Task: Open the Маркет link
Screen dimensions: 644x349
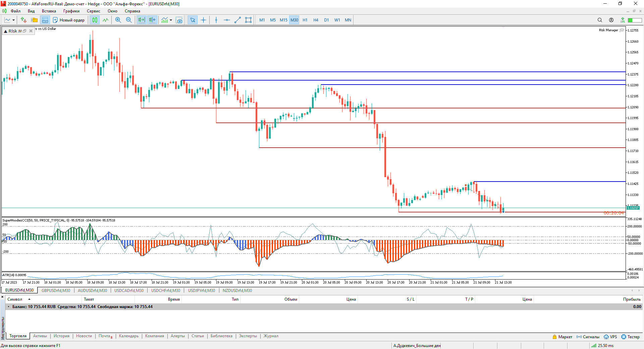Action: [x=562, y=337]
